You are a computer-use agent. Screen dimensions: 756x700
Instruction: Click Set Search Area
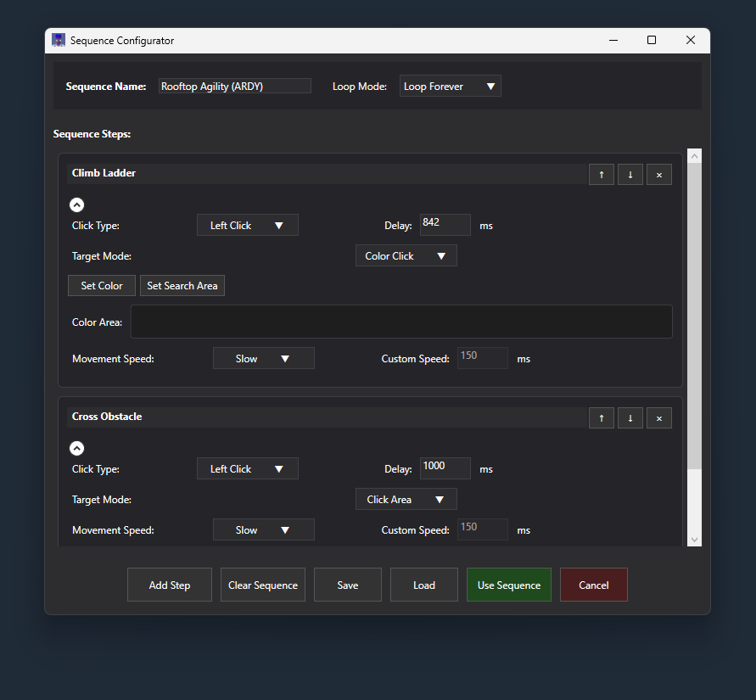coord(182,285)
